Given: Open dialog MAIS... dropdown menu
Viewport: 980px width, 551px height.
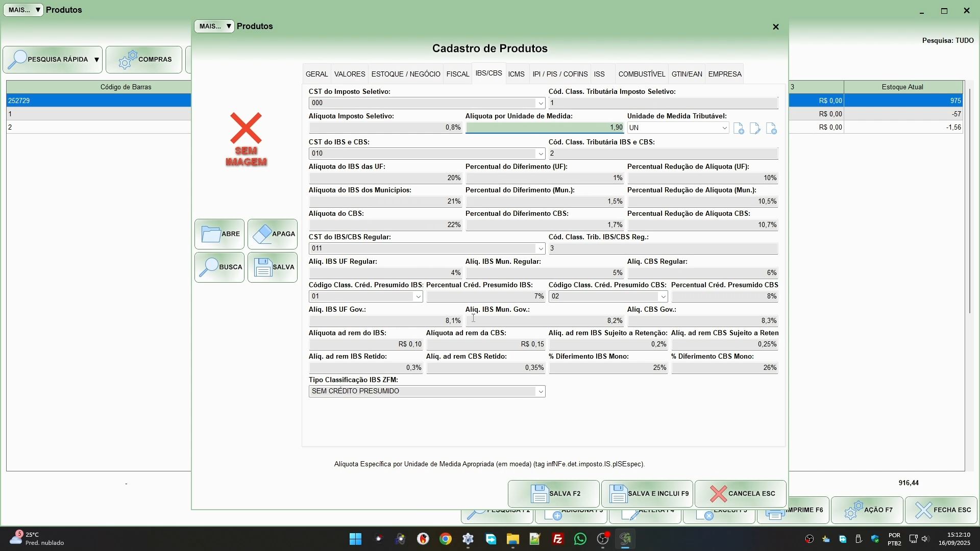Looking at the screenshot, I should (x=214, y=26).
